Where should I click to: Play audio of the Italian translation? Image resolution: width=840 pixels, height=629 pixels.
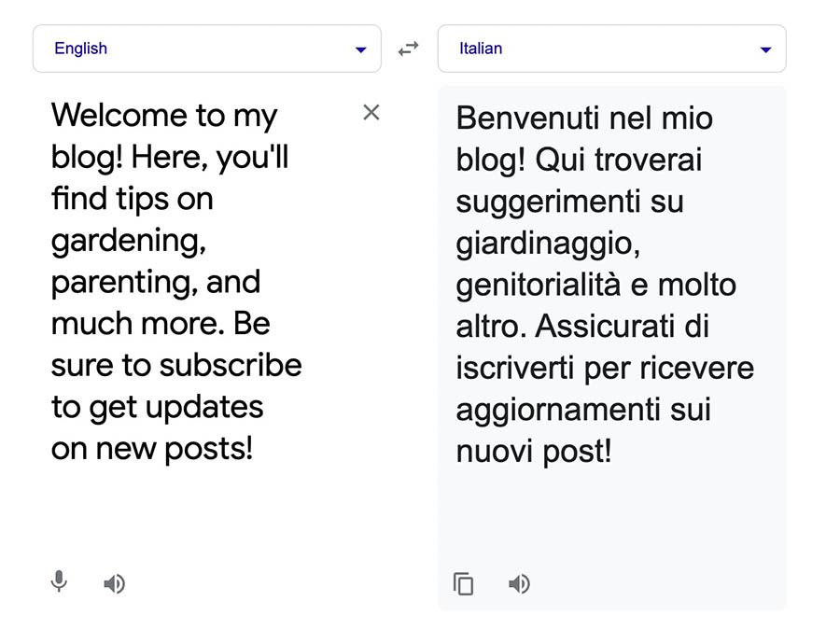coord(519,584)
